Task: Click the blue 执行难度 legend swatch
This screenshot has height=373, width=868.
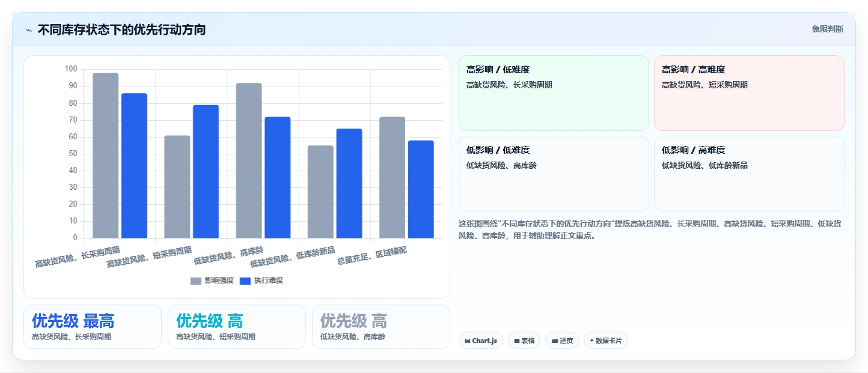Action: [245, 281]
